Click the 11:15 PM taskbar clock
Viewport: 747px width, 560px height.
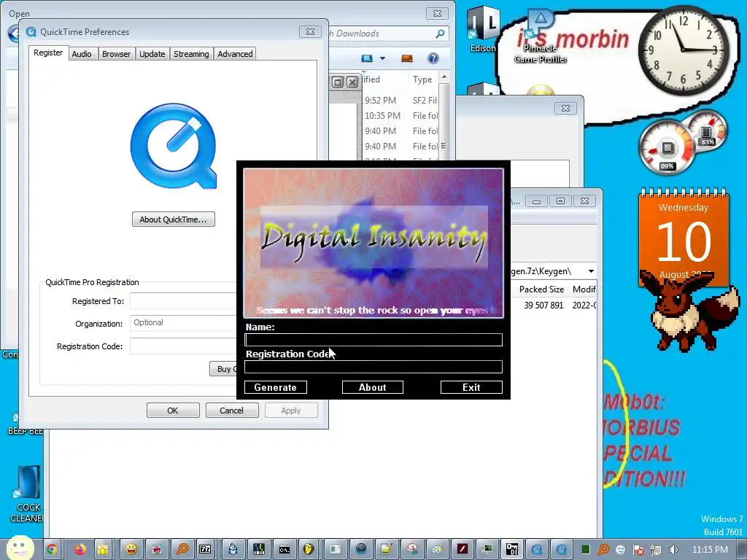(x=710, y=550)
